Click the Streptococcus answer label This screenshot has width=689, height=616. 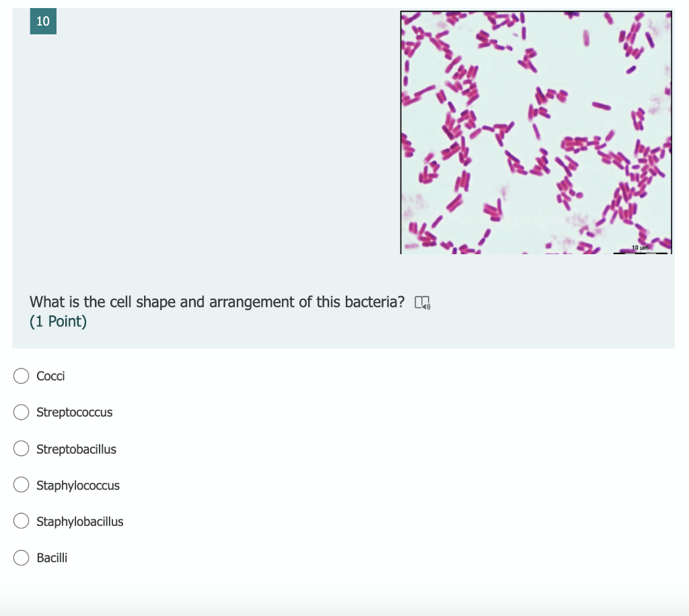[75, 412]
